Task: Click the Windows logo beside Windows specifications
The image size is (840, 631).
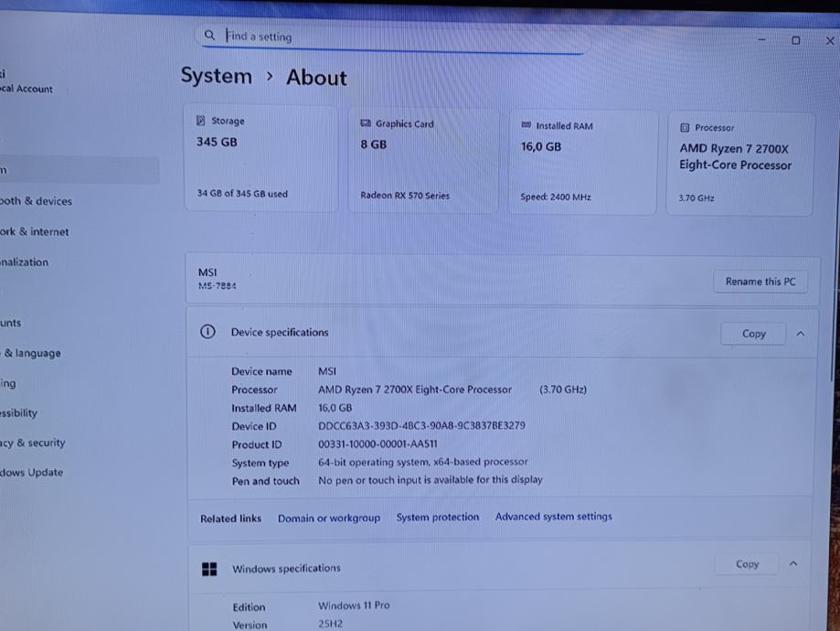Action: tap(209, 569)
